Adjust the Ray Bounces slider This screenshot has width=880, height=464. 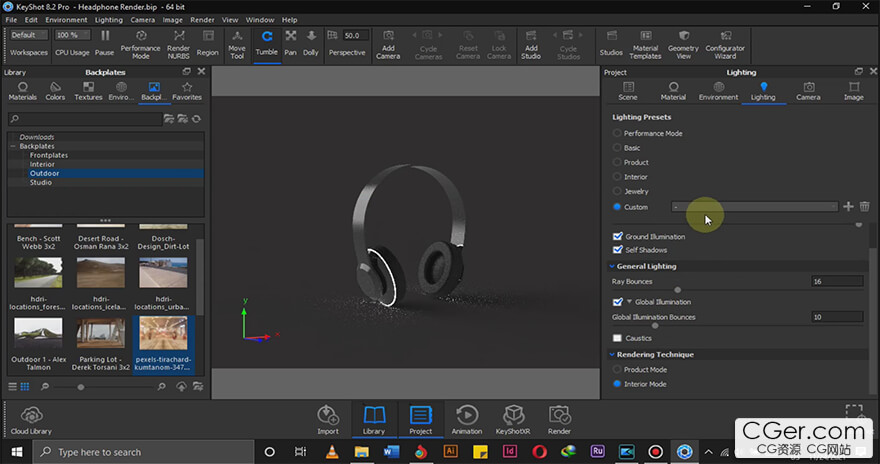(x=677, y=290)
